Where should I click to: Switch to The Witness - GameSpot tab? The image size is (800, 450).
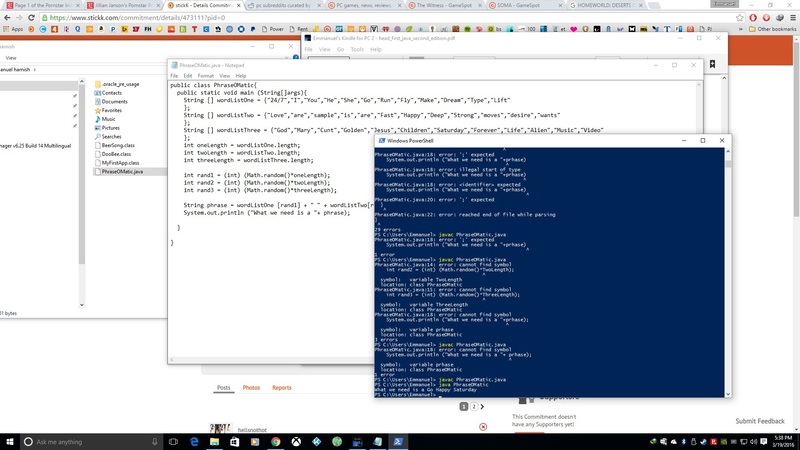pyautogui.click(x=443, y=5)
